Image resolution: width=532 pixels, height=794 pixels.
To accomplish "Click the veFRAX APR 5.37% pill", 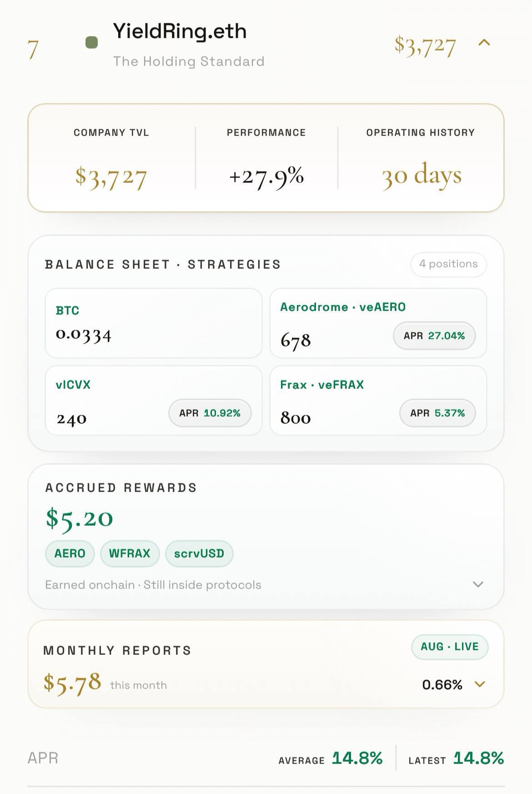I will 437,413.
